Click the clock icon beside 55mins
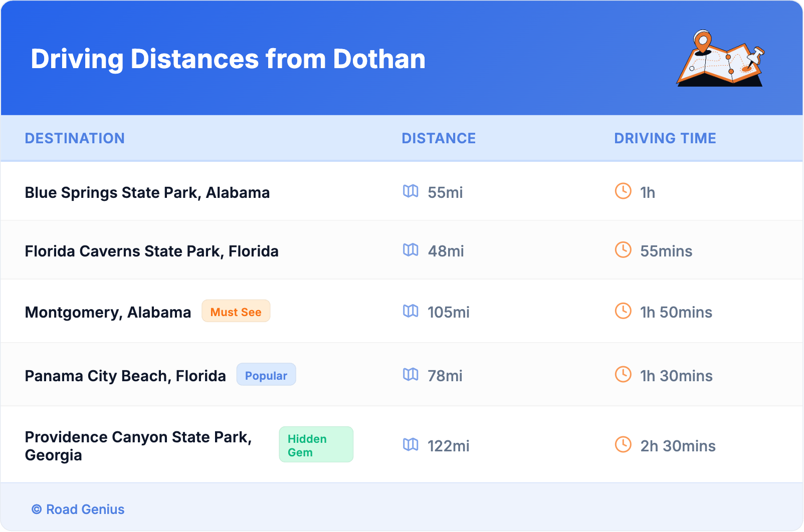Screen dimensions: 804x532 [x=623, y=249]
